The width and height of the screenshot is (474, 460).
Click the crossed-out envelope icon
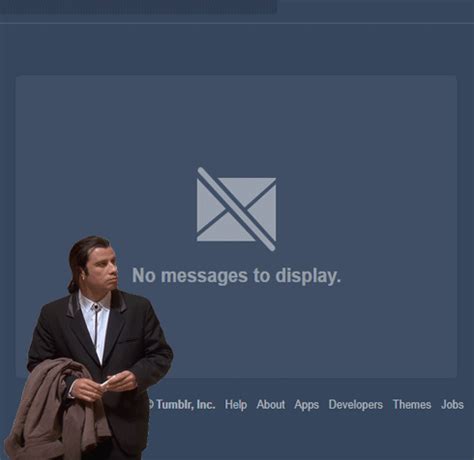[x=236, y=209]
